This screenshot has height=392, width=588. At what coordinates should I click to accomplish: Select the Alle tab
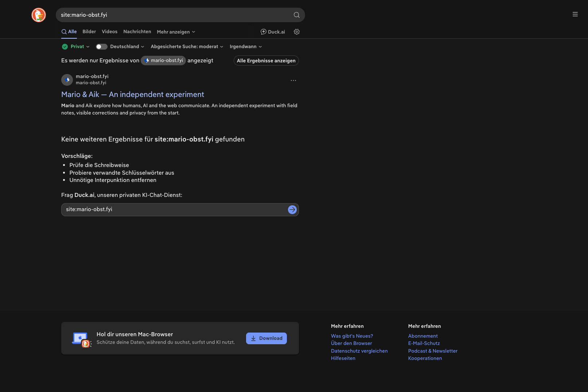coord(69,32)
